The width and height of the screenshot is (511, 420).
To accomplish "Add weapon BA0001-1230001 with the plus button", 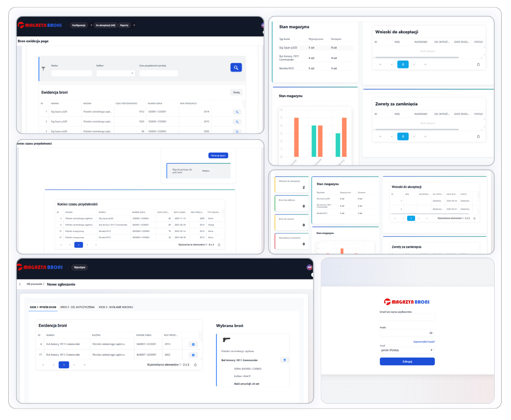I will point(193,344).
